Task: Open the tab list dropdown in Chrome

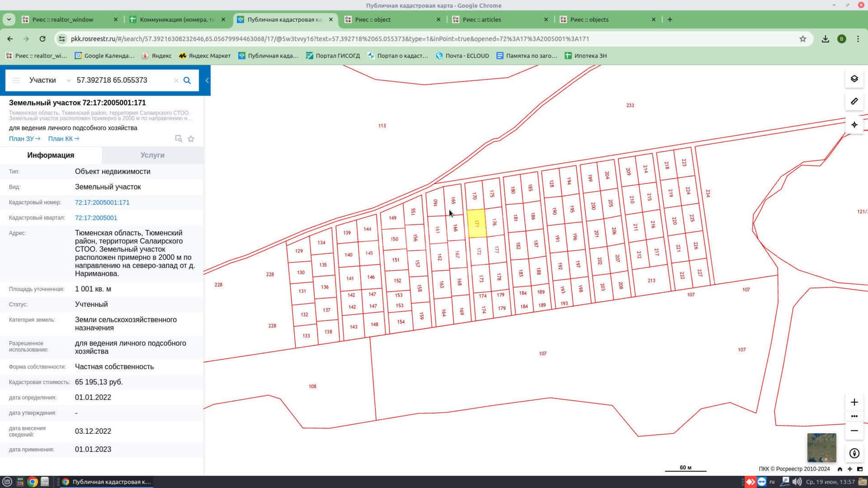Action: (9, 20)
